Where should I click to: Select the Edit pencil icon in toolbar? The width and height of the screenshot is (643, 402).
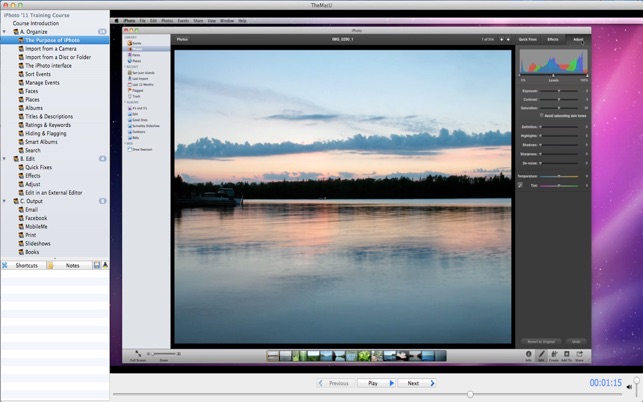tap(542, 354)
